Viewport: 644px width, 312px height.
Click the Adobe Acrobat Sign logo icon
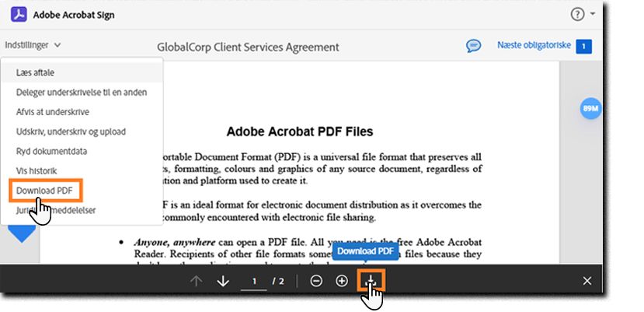point(19,15)
